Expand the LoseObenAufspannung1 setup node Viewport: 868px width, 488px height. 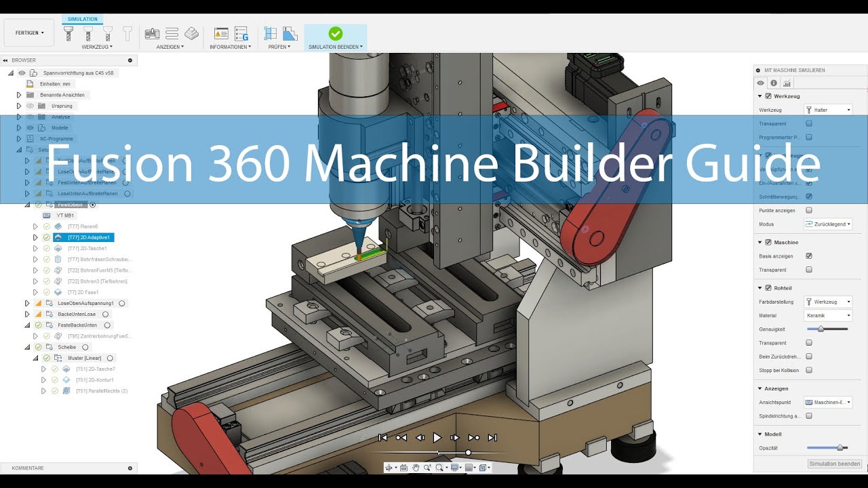(27, 303)
